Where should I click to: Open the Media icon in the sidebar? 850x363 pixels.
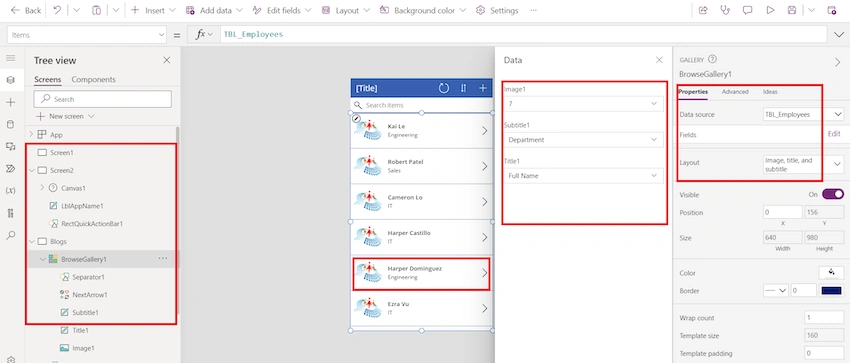(x=11, y=146)
